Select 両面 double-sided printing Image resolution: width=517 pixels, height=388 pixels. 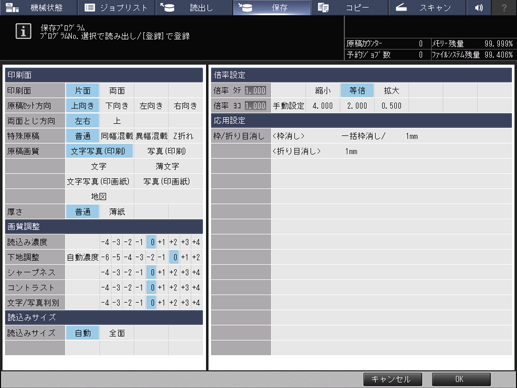click(x=117, y=90)
